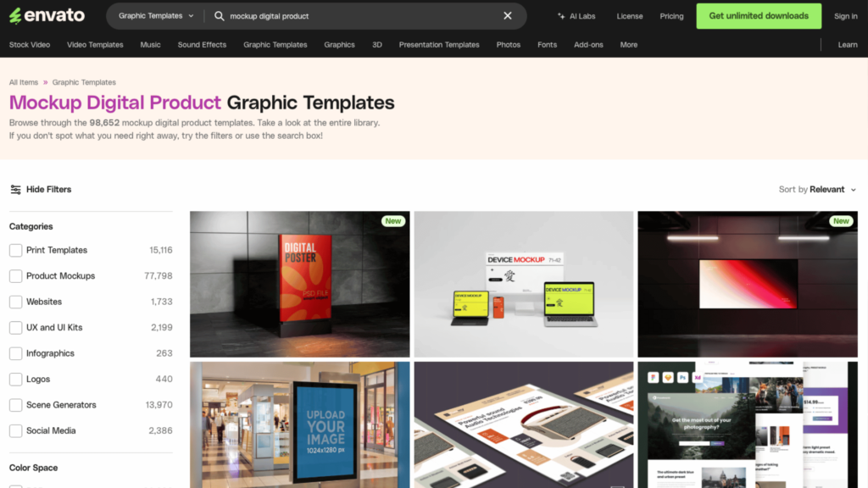Screen dimensions: 868x488
Task: Open the Sign in link
Action: pos(845,16)
